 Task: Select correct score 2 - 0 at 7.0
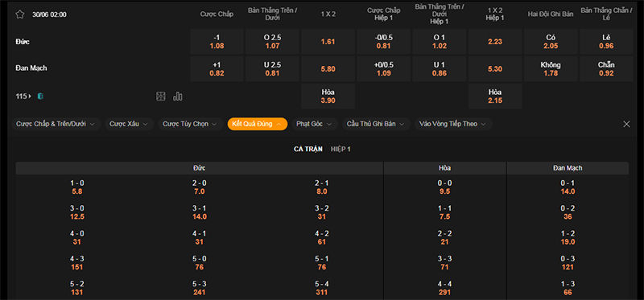[199, 187]
